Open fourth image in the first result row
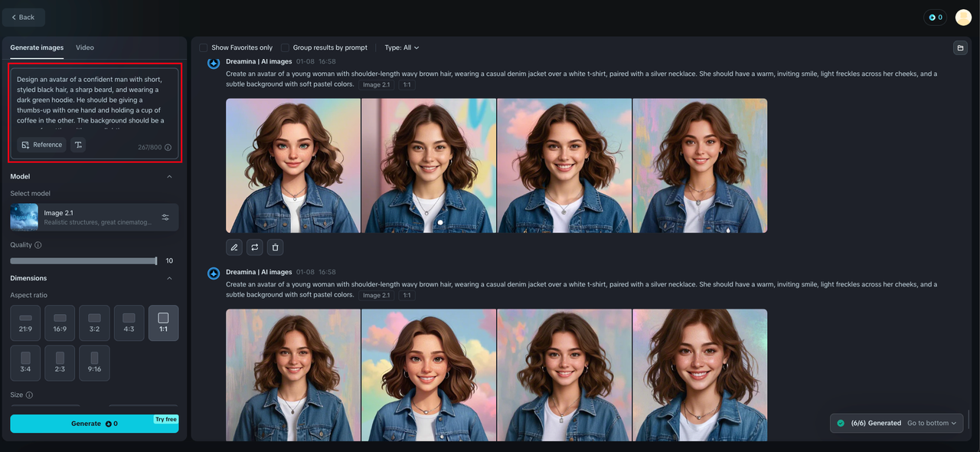The width and height of the screenshot is (980, 452). coord(700,165)
